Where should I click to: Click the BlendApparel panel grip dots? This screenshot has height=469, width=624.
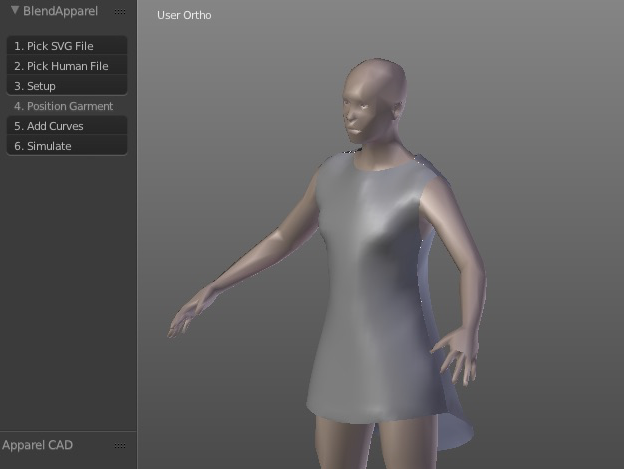[x=120, y=12]
